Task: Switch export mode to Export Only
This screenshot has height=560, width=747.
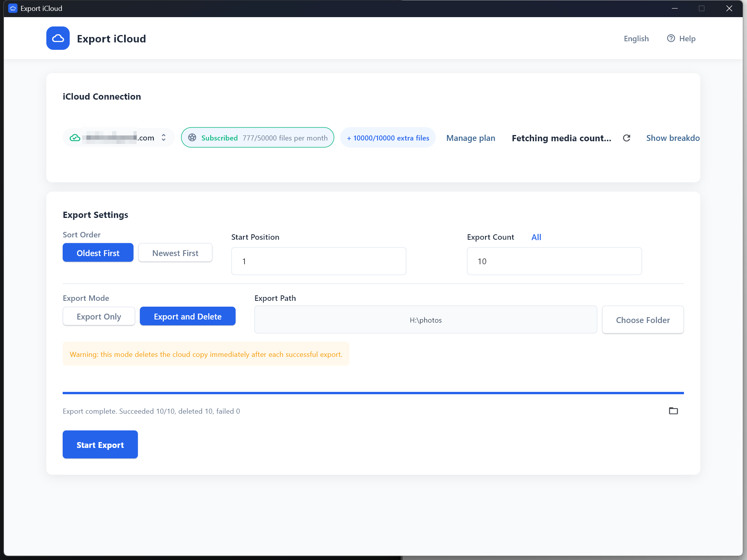Action: (99, 316)
